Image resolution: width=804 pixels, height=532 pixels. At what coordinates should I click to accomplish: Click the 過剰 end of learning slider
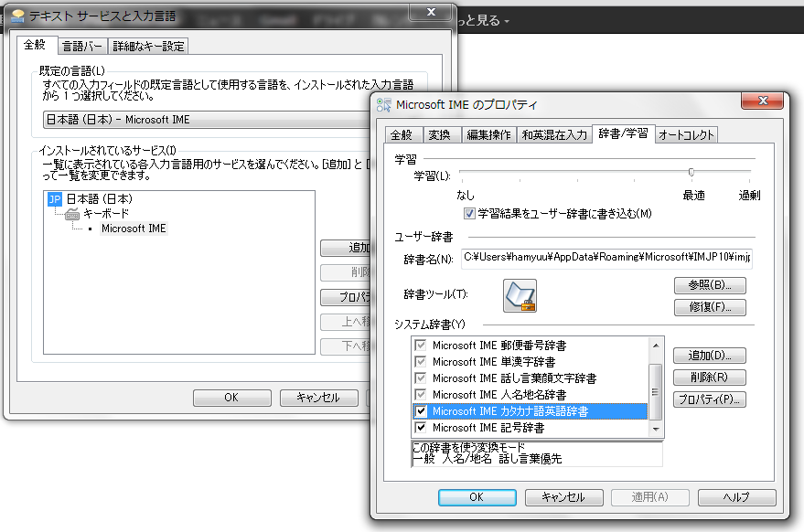coord(749,196)
